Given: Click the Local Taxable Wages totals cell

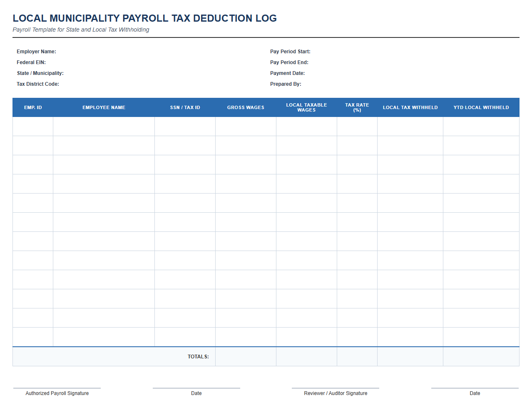Looking at the screenshot, I should click(x=307, y=357).
